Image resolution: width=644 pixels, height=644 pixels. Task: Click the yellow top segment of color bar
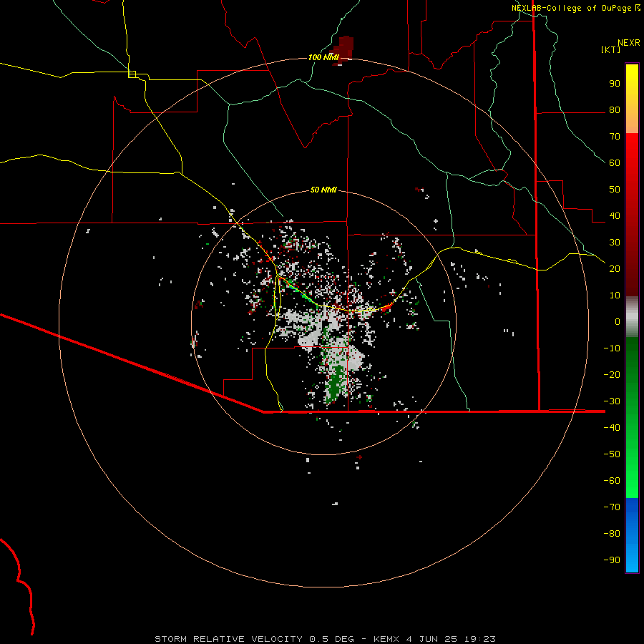pyautogui.click(x=632, y=98)
